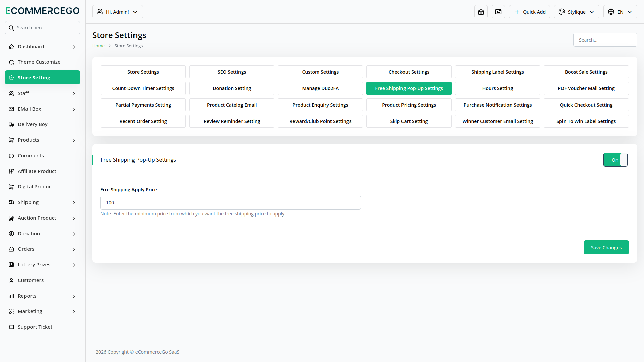Click the Lottery Prizes icon
The image size is (644, 362).
pos(11,265)
